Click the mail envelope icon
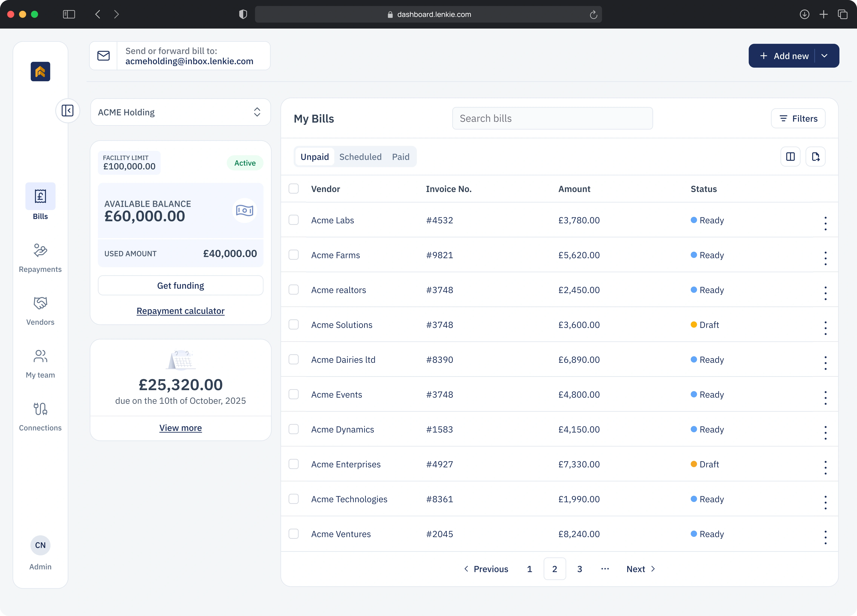This screenshot has width=857, height=616. tap(104, 56)
